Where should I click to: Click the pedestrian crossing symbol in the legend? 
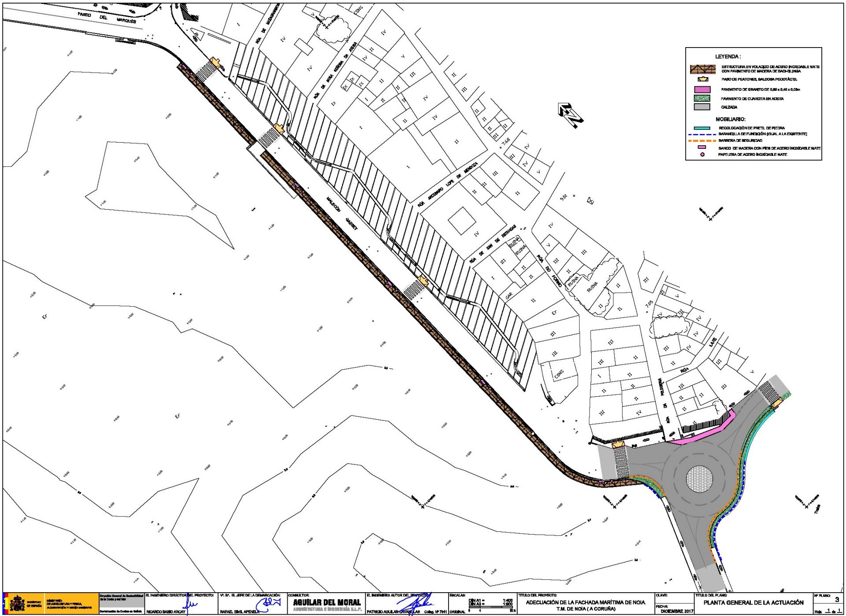[x=703, y=79]
